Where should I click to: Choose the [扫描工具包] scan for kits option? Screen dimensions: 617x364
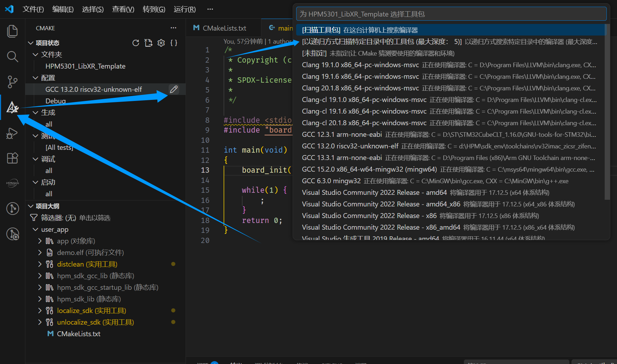click(x=360, y=30)
